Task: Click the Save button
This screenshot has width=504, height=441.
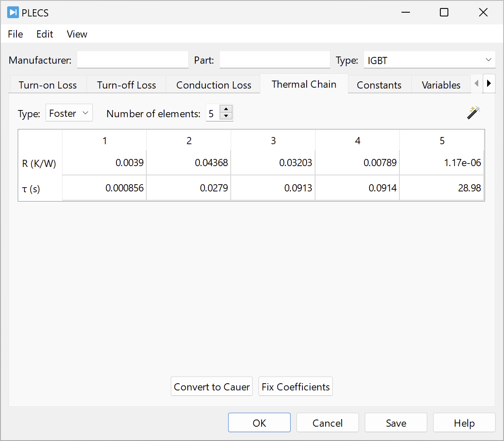Action: tap(396, 423)
